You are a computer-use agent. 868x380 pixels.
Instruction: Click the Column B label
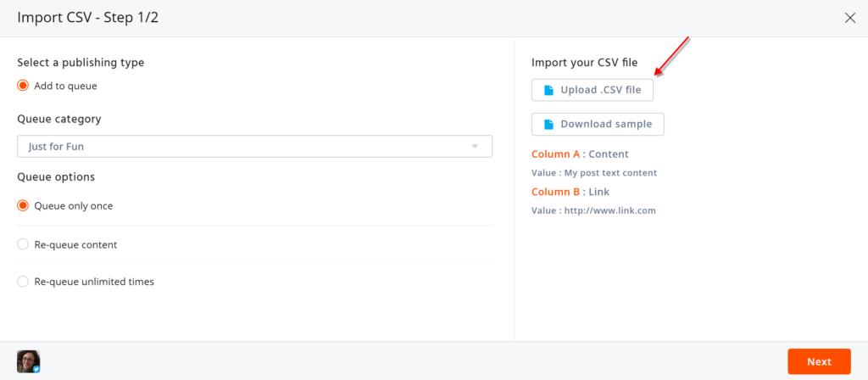click(556, 192)
